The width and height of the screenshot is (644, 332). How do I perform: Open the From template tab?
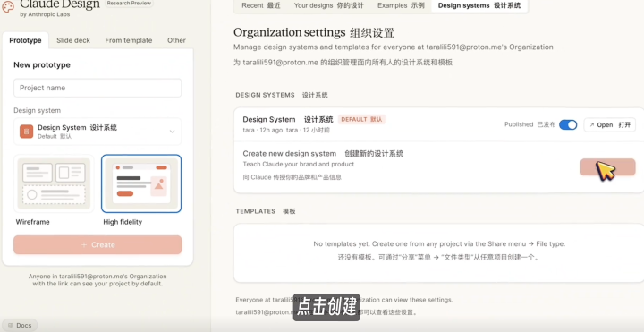point(129,40)
